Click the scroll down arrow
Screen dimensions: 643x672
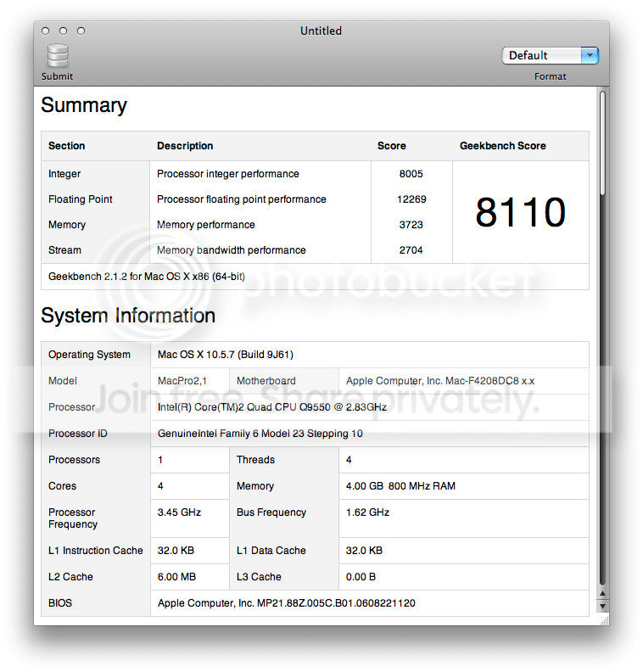[x=602, y=607]
